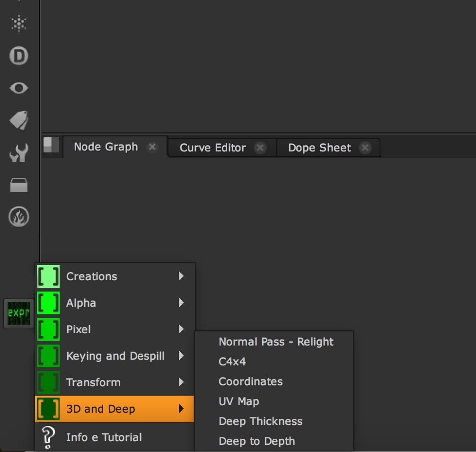Switch to the Curve Editor tab
Image resolution: width=476 pixels, height=452 pixels.
click(x=212, y=147)
